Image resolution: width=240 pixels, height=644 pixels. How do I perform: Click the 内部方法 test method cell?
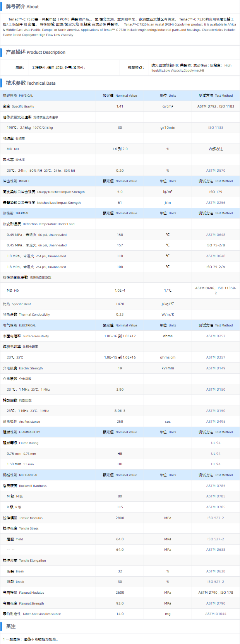pyautogui.click(x=216, y=149)
